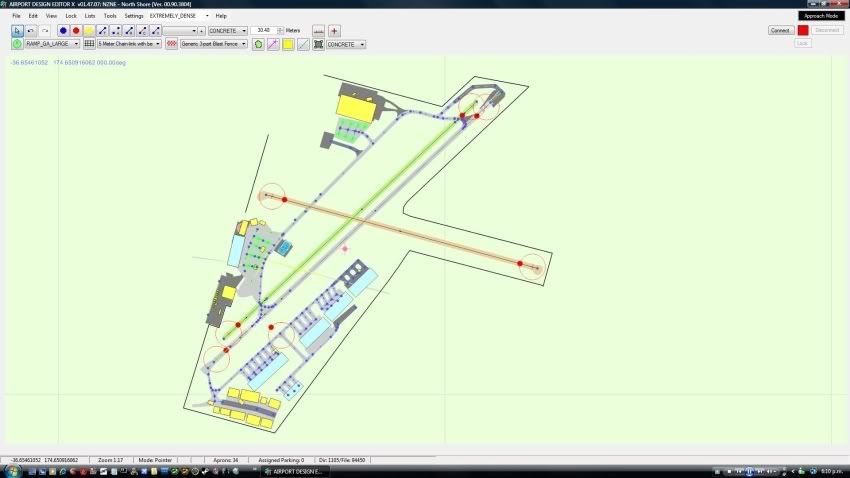The image size is (850, 478).
Task: Select the magenta diagonal line tool
Action: [x=273, y=45]
